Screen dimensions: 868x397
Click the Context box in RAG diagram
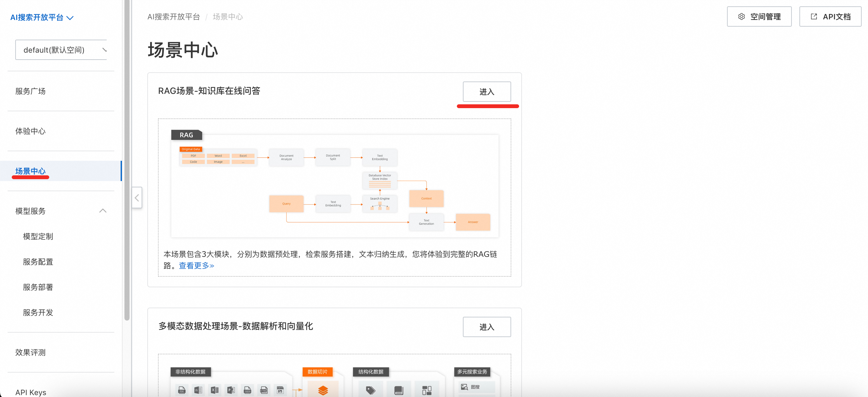426,198
